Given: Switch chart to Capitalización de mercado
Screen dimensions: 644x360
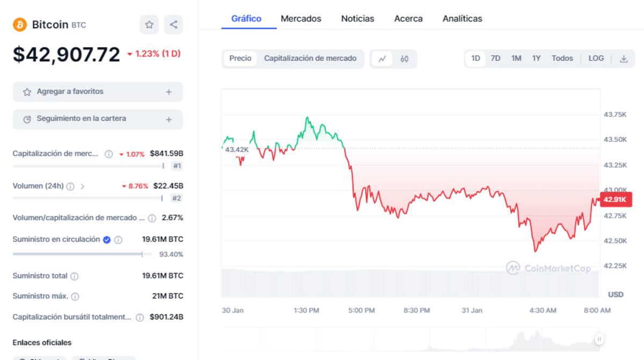Looking at the screenshot, I should [310, 59].
